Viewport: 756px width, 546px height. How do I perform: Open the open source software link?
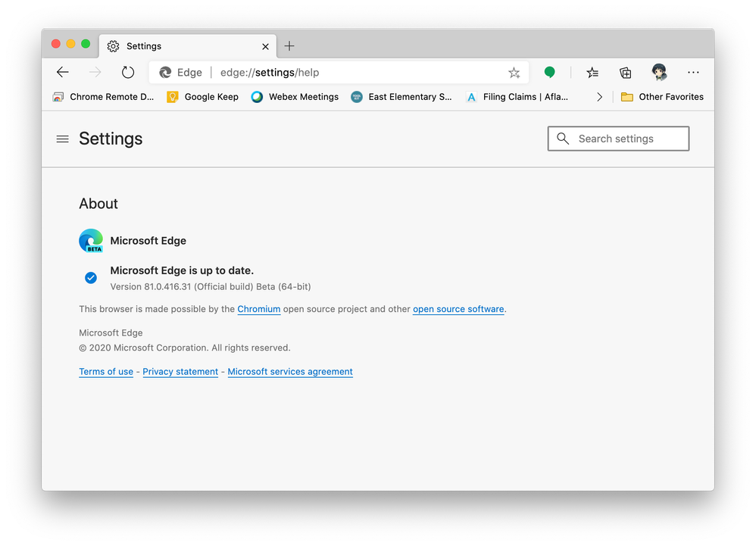pos(458,310)
